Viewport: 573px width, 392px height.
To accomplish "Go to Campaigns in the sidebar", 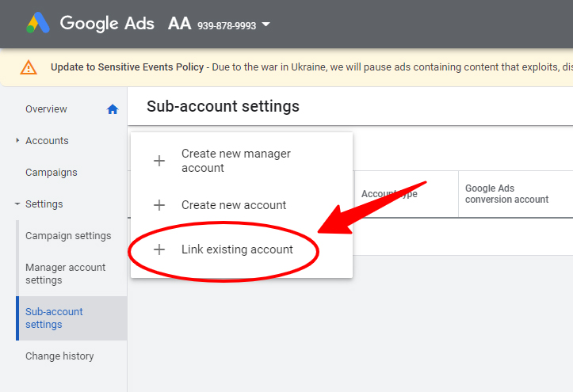I will point(52,173).
